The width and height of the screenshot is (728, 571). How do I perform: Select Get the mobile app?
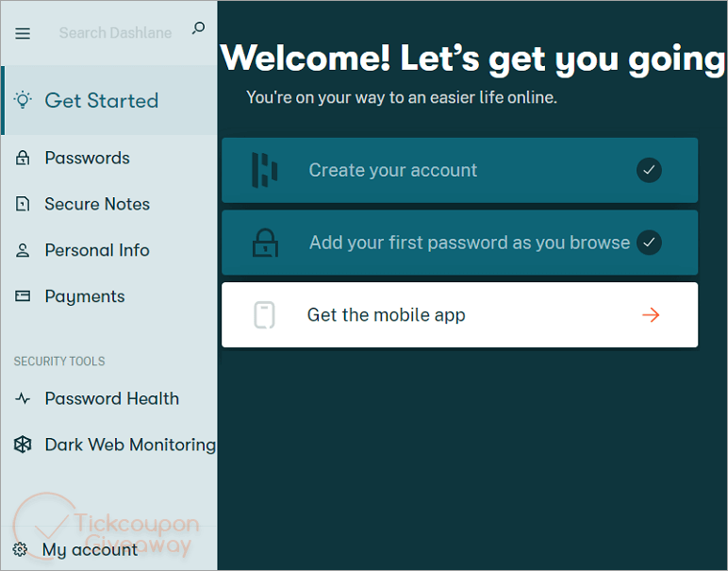coord(459,315)
